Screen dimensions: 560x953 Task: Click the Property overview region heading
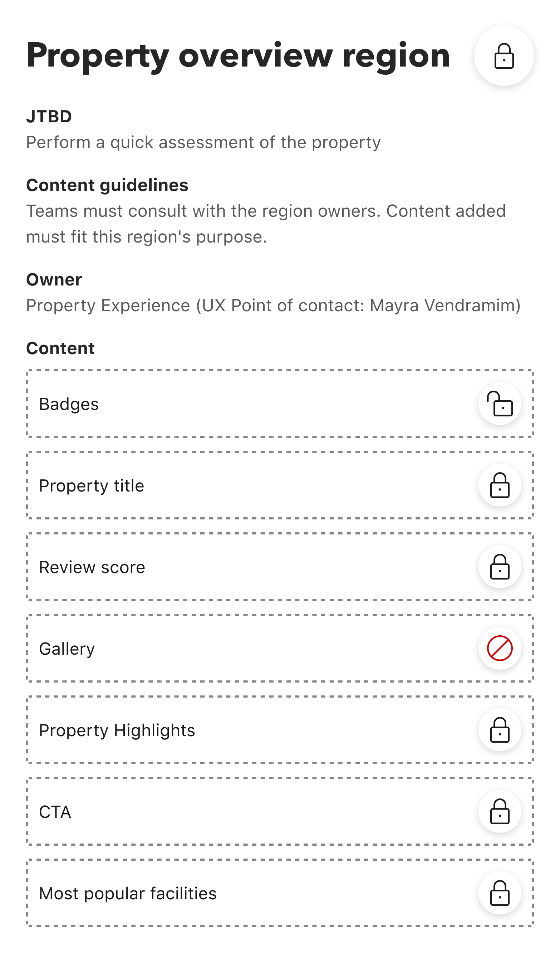click(238, 55)
